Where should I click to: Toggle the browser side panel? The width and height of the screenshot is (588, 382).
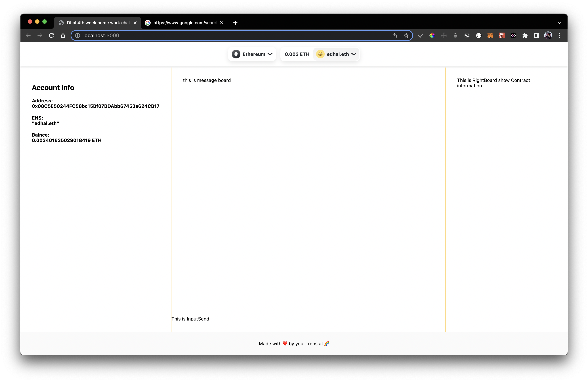pyautogui.click(x=536, y=35)
